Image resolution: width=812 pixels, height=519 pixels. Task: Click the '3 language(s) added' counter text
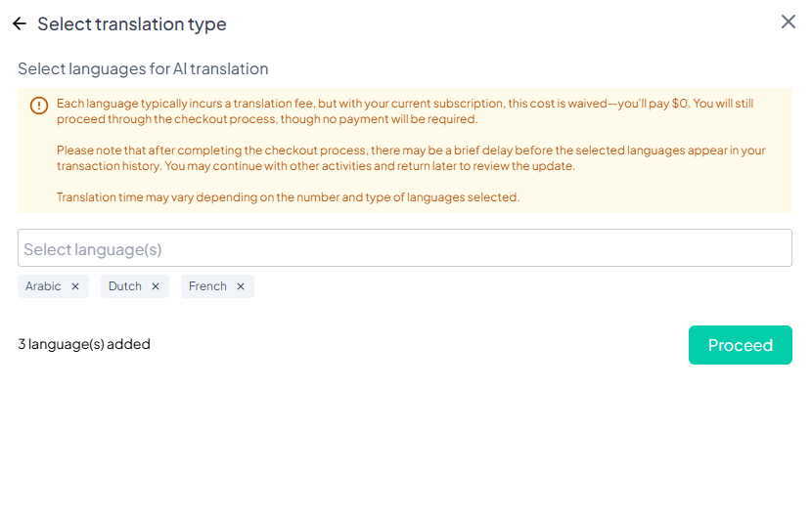pos(84,344)
